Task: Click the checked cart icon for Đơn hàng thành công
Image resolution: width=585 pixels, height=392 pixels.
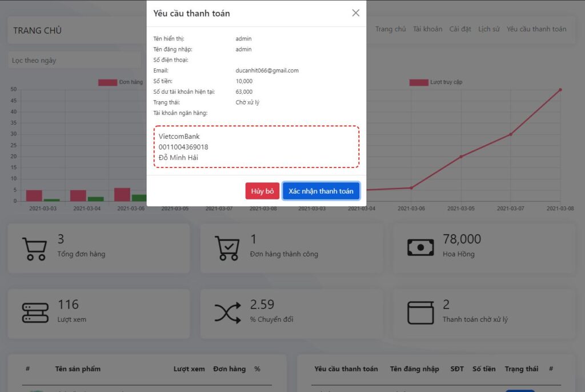Action: coord(226,249)
